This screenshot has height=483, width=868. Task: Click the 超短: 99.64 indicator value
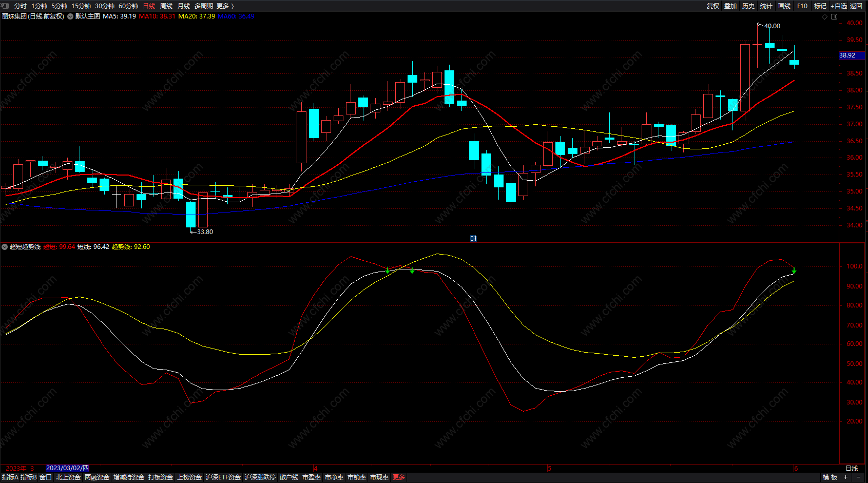(x=59, y=247)
